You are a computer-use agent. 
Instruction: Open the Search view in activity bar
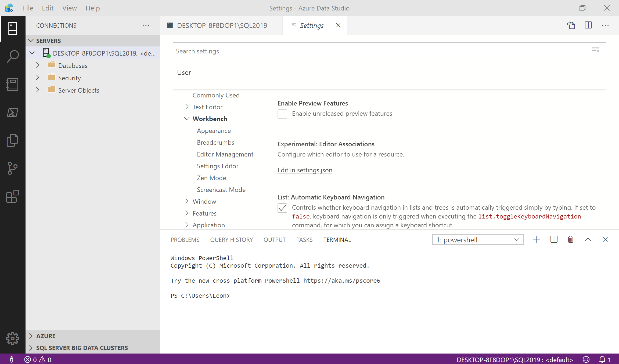pos(13,56)
